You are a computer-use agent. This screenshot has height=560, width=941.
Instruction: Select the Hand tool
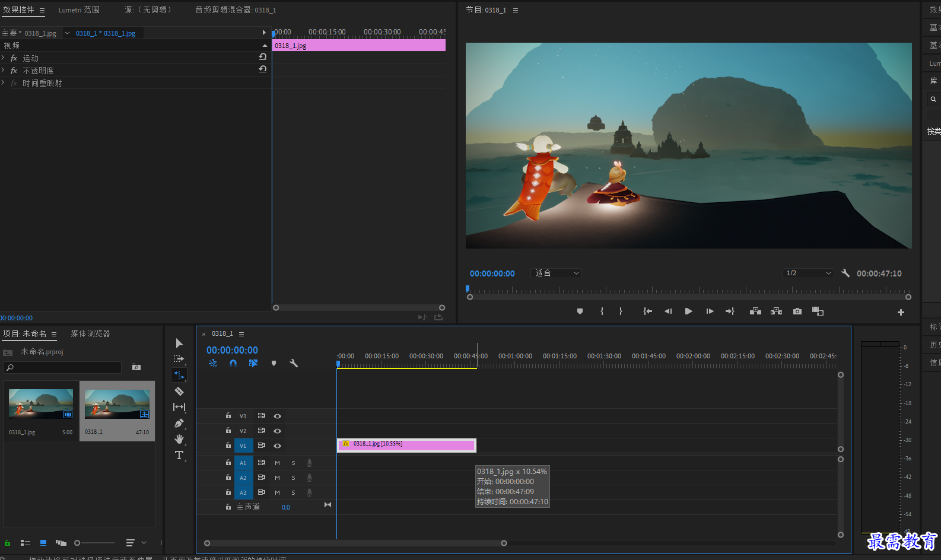179,439
